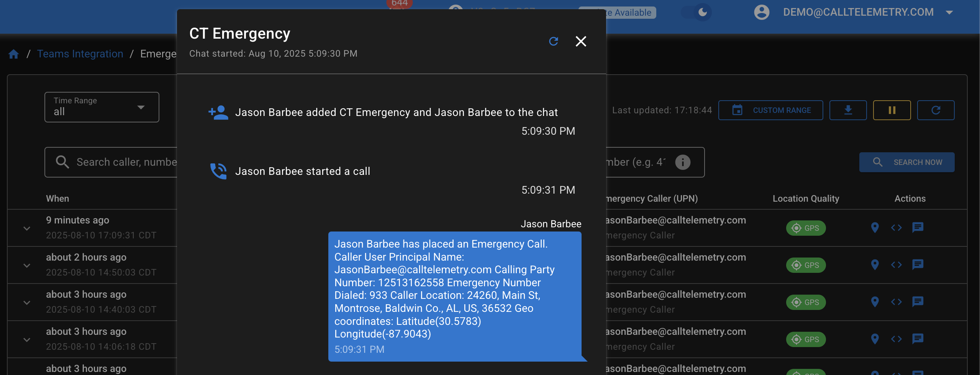This screenshot has width=980, height=375.
Task: Click the Search caller input field
Action: [111, 162]
